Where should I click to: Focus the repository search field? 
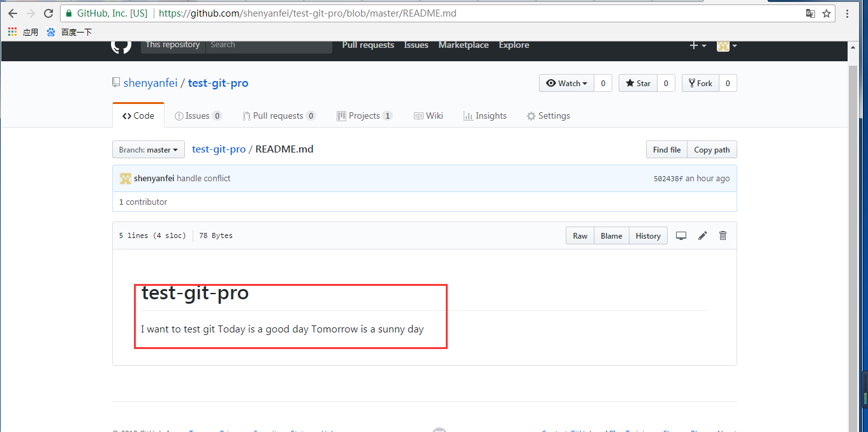click(x=268, y=45)
